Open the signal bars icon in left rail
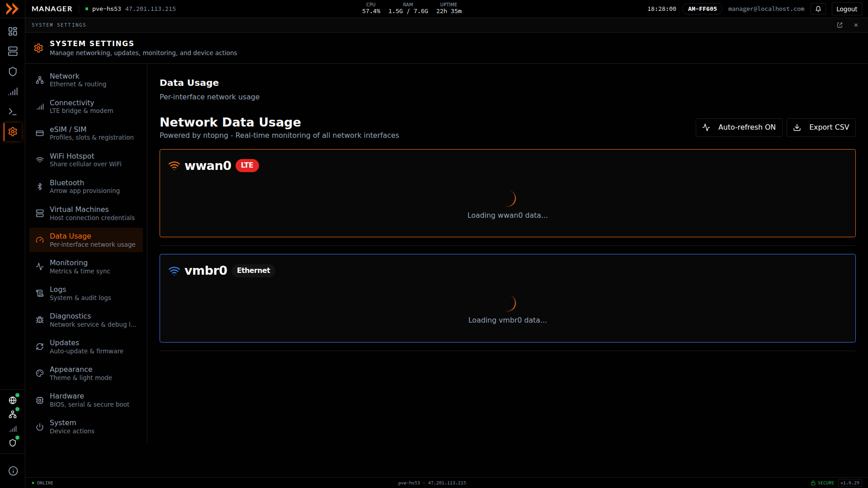The width and height of the screenshot is (868, 488). click(x=13, y=92)
